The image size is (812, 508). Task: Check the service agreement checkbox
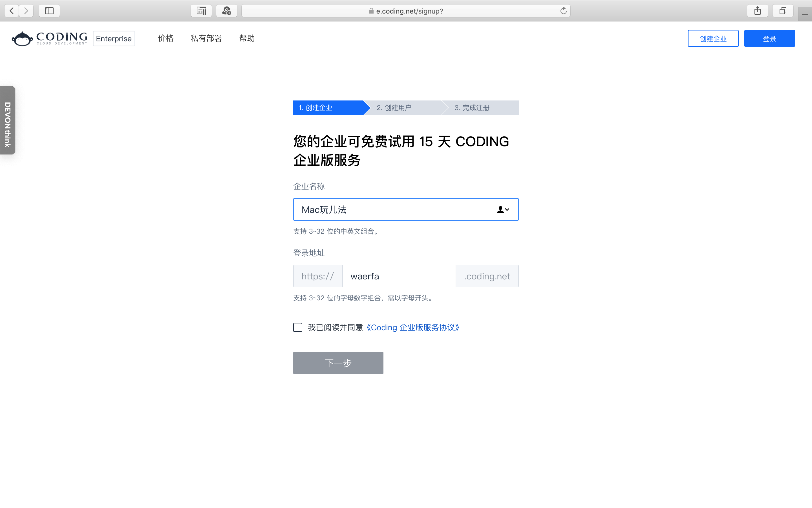pyautogui.click(x=298, y=327)
